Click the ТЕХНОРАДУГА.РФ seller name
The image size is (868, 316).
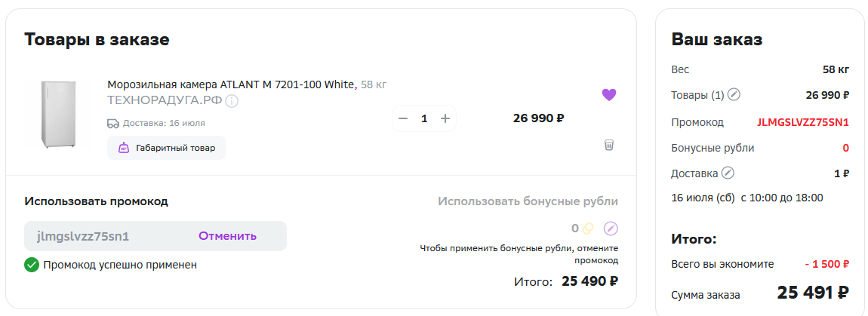[x=165, y=101]
